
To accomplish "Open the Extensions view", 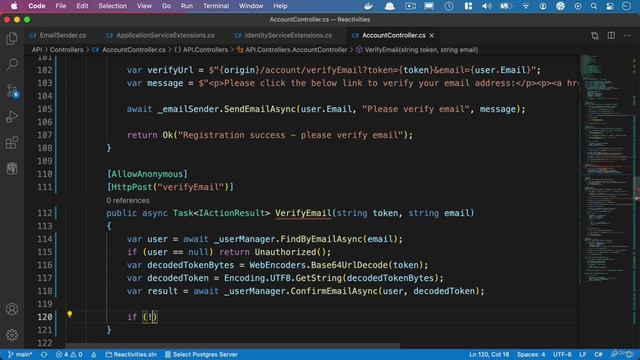I will [12, 143].
